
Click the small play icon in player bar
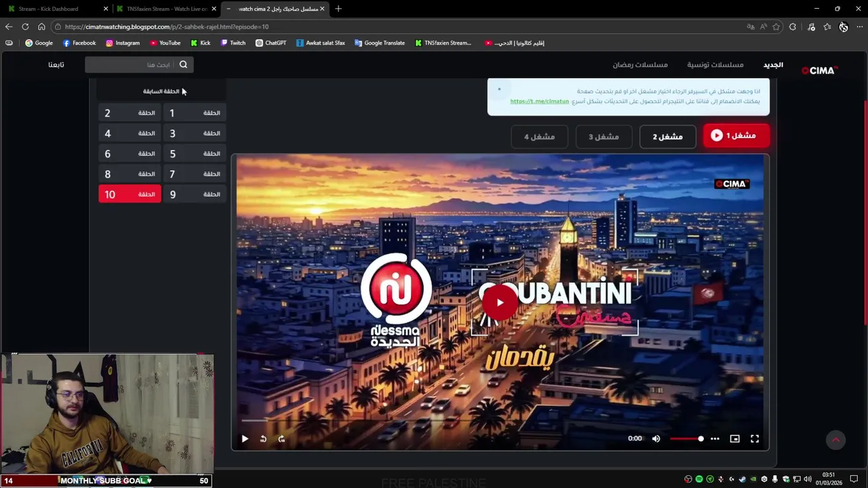pyautogui.click(x=245, y=439)
